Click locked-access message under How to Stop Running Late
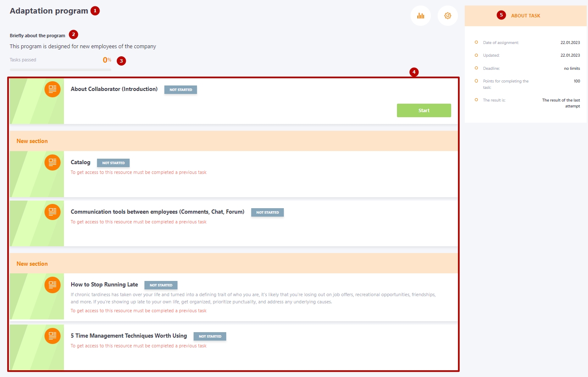The height and width of the screenshot is (377, 588). (139, 311)
